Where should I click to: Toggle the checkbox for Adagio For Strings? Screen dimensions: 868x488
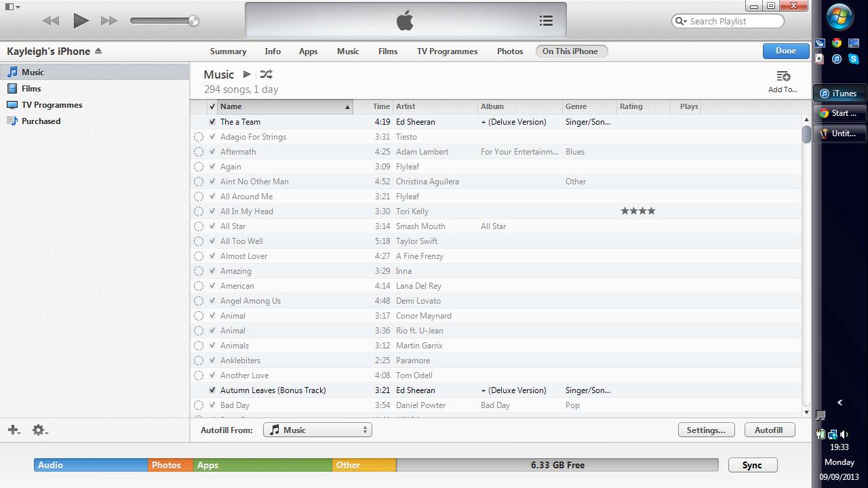[x=212, y=137]
